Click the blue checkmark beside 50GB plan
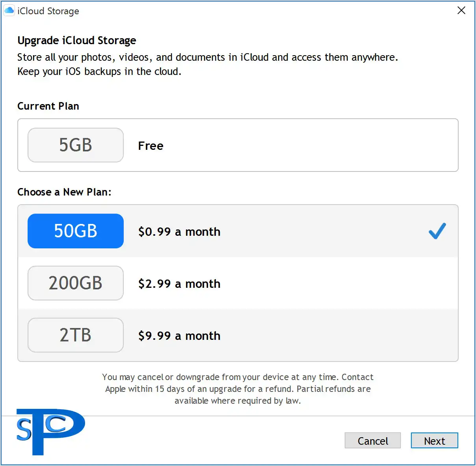 pos(437,231)
